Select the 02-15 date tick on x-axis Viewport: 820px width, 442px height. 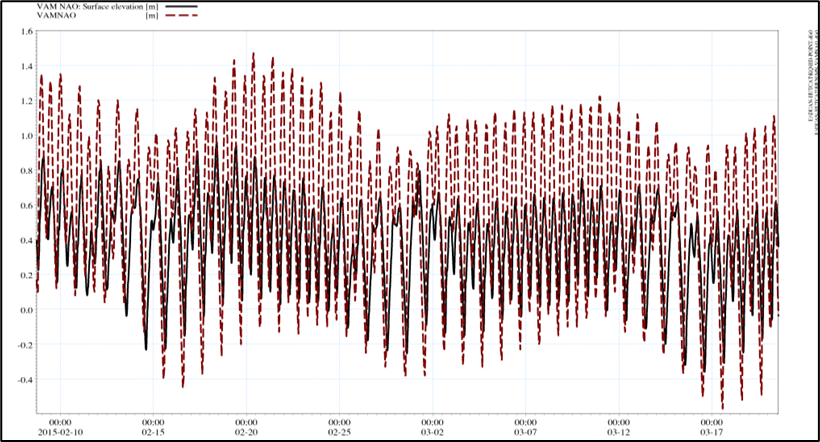(153, 432)
